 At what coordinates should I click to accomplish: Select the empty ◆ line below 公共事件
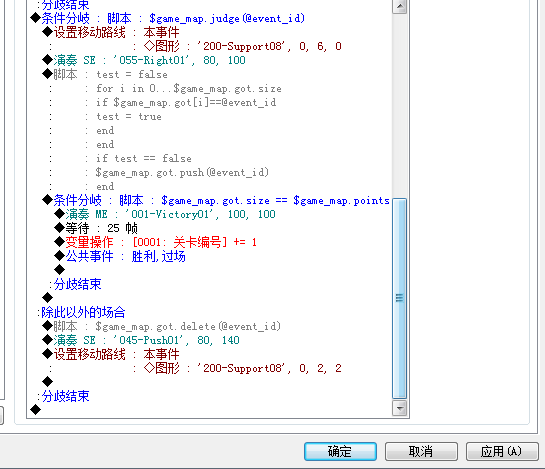pos(59,269)
